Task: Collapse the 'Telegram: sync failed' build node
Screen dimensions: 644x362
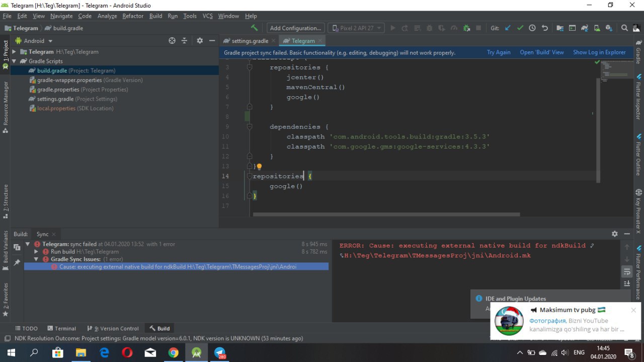Action: click(x=28, y=244)
